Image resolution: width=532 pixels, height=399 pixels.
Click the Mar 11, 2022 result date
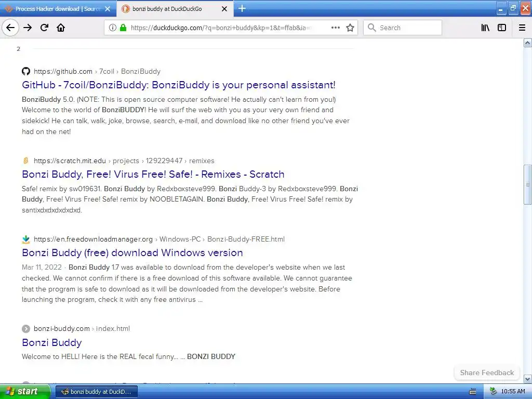[42, 267]
